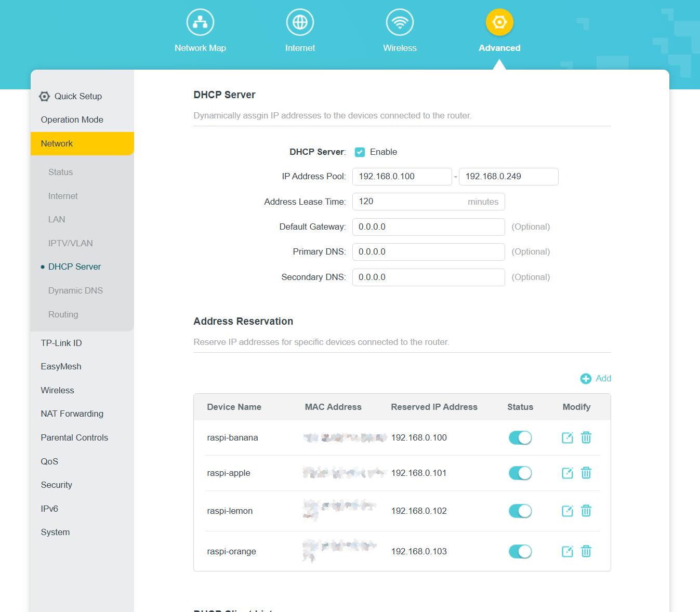Open Parental Controls in the sidebar
Screen dimensions: 700x612
click(x=74, y=437)
